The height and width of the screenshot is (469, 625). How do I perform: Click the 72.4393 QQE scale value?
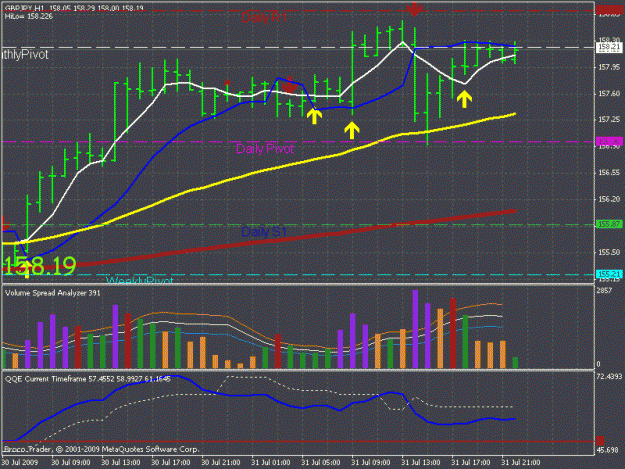coord(609,377)
